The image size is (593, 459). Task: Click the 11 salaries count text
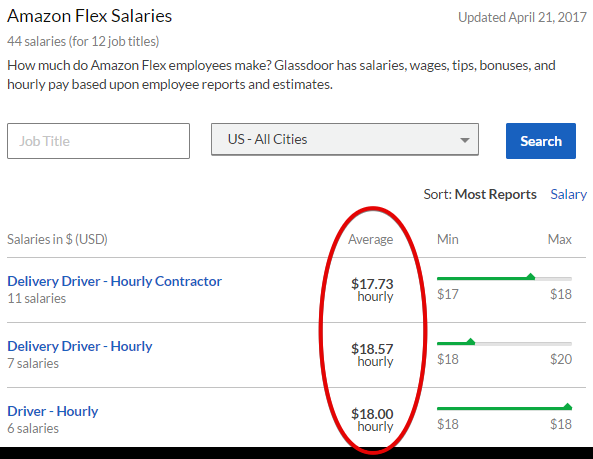[37, 298]
